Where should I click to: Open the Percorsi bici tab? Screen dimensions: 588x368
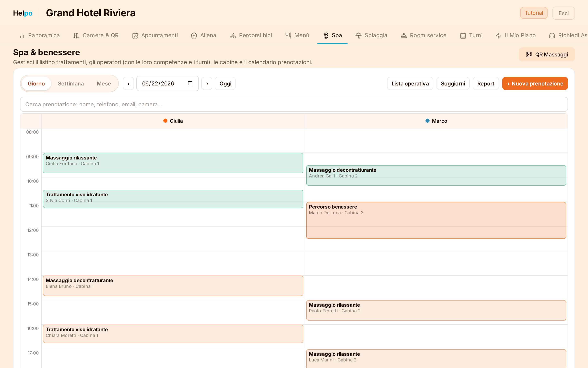[x=251, y=35]
